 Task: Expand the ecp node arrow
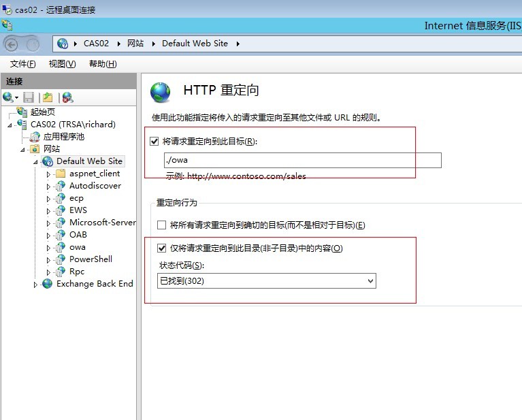click(x=48, y=199)
